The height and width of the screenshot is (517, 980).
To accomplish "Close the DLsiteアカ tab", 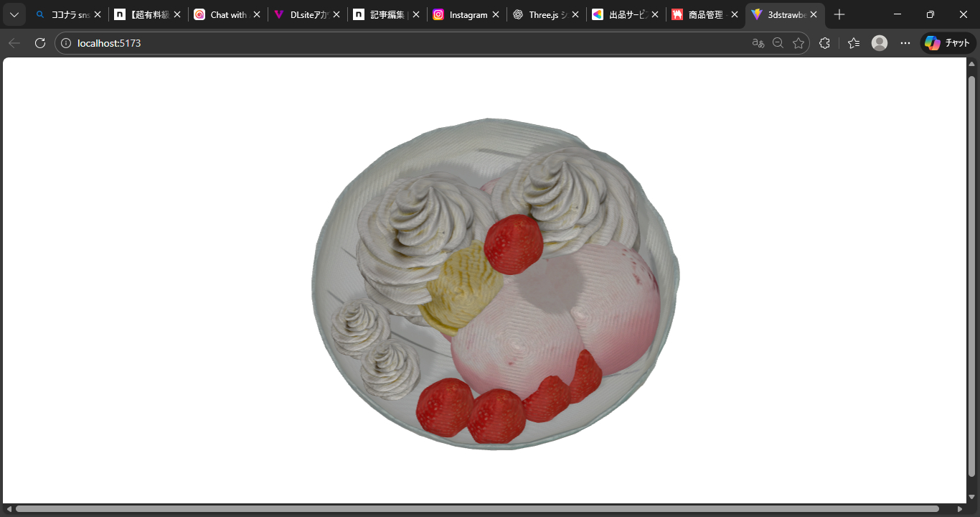I will (336, 14).
